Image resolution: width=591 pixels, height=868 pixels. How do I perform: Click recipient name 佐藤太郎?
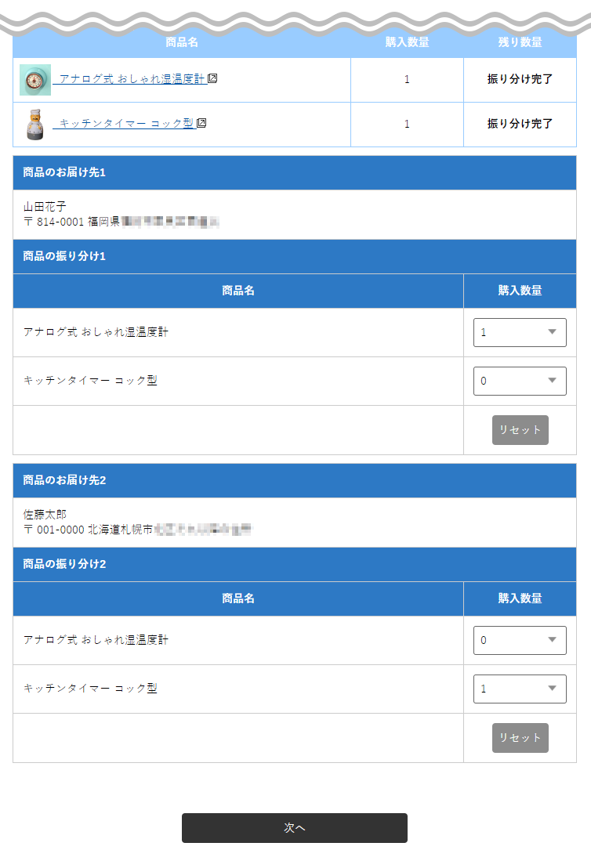[45, 515]
